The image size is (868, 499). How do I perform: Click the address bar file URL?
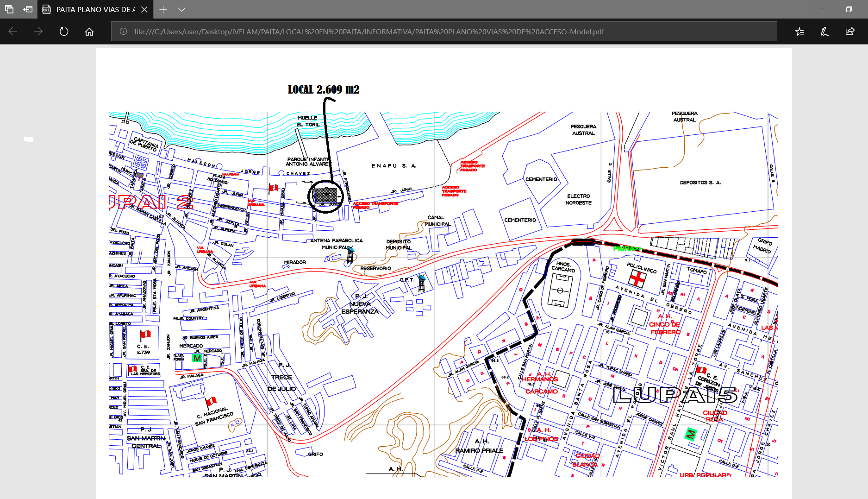point(368,32)
